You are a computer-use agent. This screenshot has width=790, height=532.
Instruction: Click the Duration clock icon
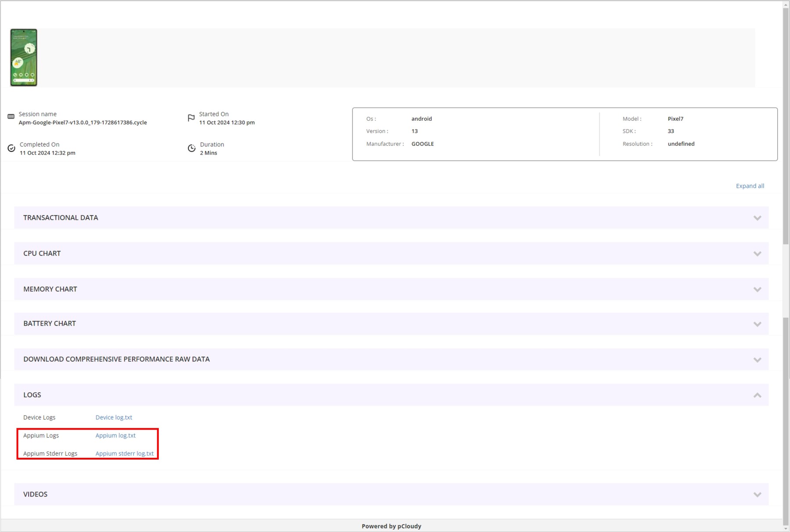pyautogui.click(x=191, y=148)
